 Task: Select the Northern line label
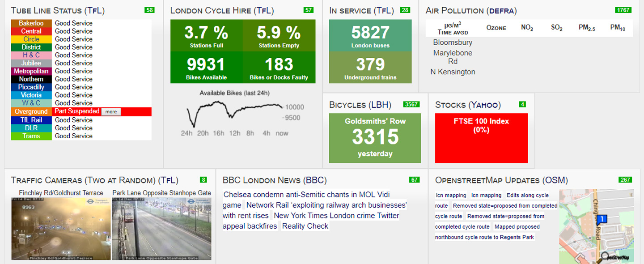(x=31, y=79)
